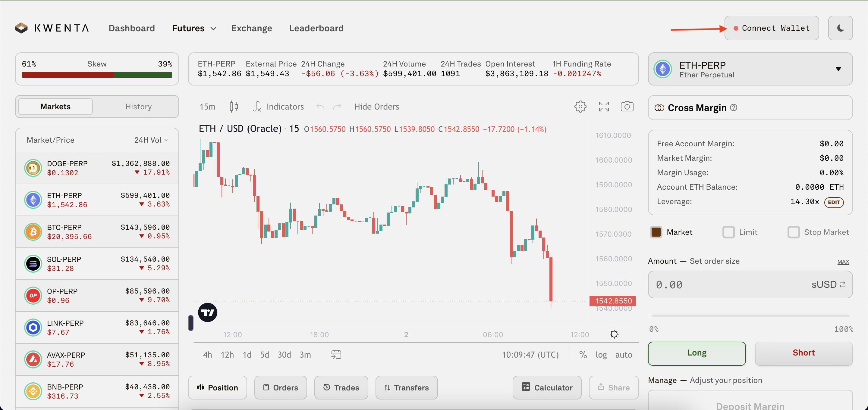Click the Skew long-short bar

click(x=97, y=75)
